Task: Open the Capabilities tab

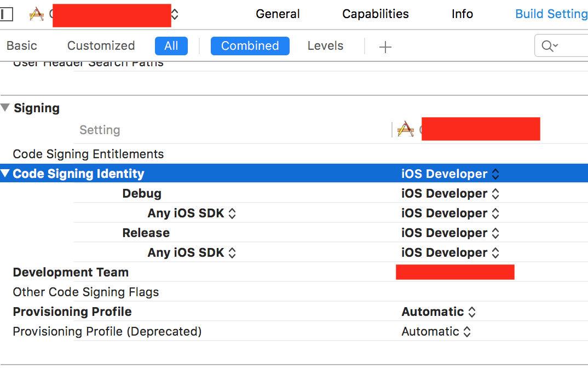Action: point(375,14)
